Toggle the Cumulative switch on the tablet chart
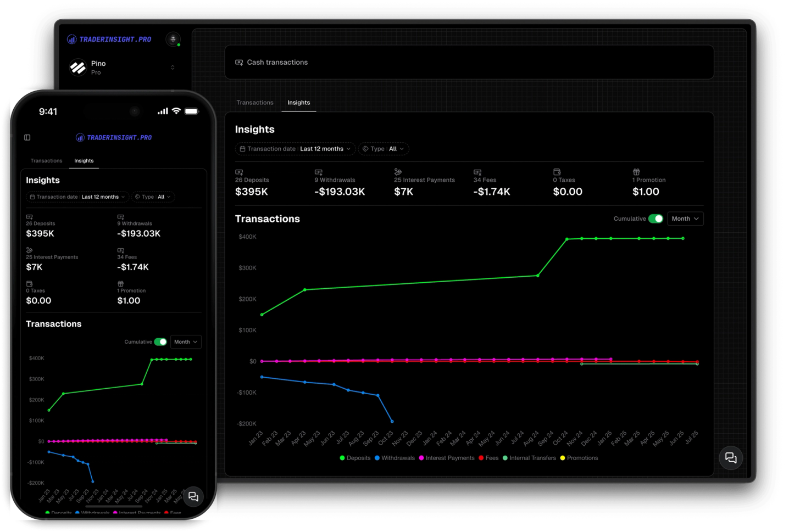Screen dimensions: 800x532 click(x=655, y=219)
